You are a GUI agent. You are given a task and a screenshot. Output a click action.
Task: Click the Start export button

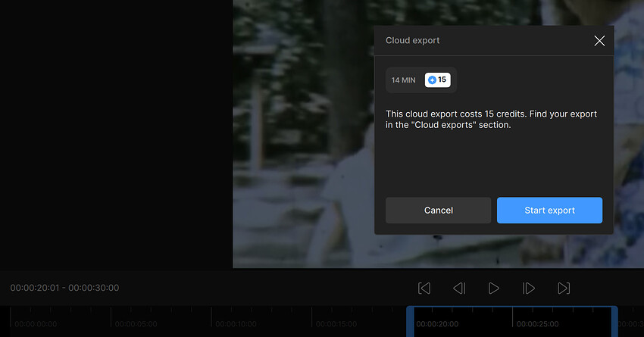[549, 211]
